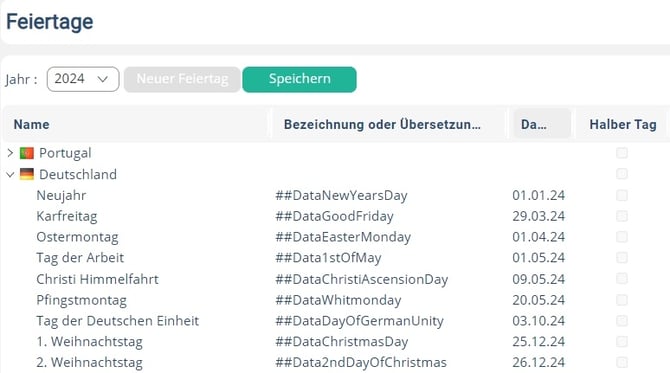670x373 pixels.
Task: Click the 25.12.24 date cell
Action: tap(538, 341)
